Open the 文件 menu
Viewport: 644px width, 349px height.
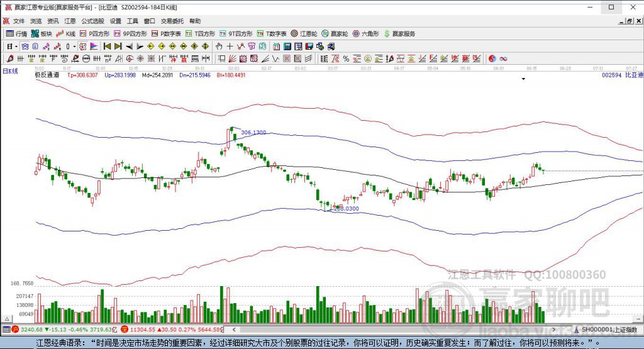pos(18,21)
